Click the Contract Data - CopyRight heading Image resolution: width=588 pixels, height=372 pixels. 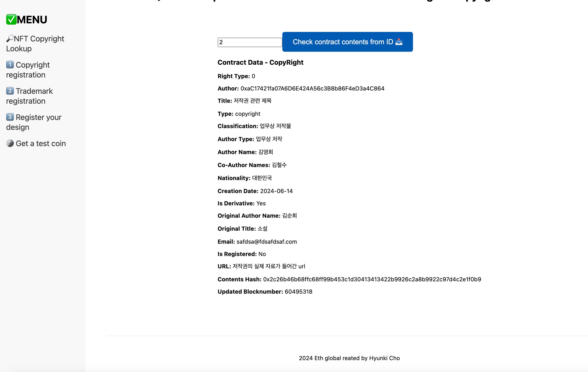click(260, 62)
